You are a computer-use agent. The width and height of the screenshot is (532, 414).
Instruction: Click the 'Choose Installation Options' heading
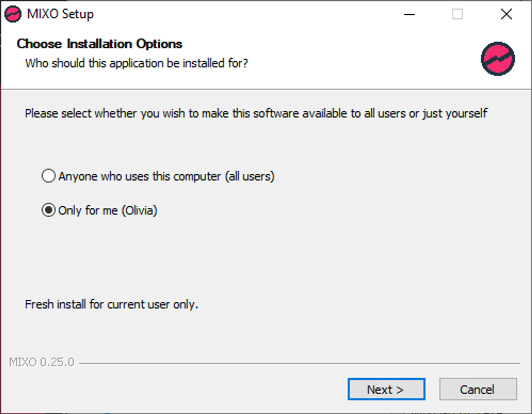99,44
